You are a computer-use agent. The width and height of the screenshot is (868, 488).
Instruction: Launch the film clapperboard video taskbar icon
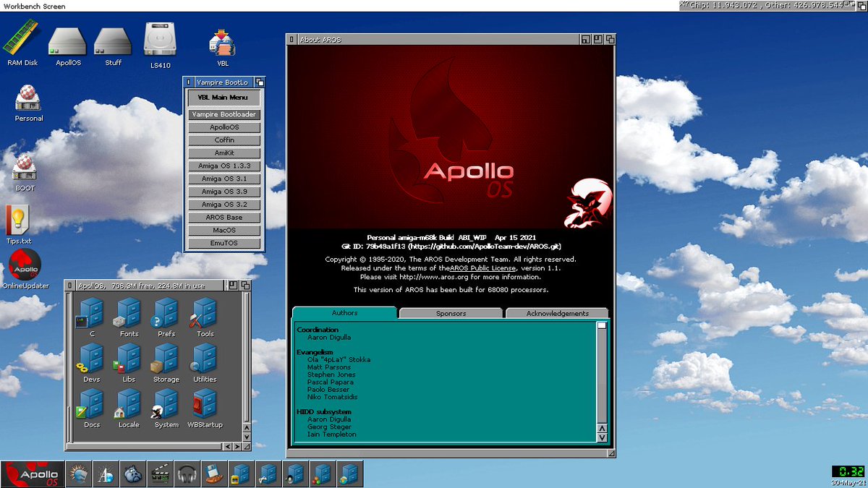161,474
